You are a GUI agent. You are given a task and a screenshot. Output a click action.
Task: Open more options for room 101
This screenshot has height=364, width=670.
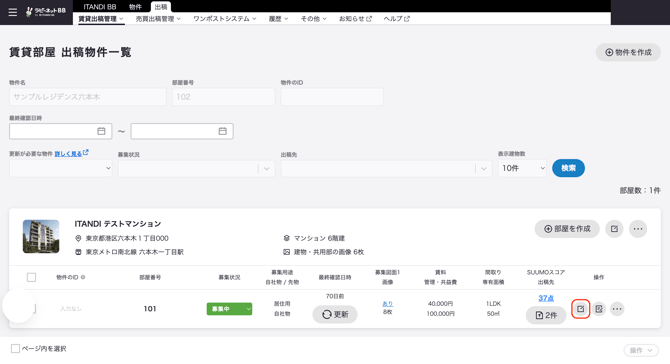pyautogui.click(x=617, y=308)
